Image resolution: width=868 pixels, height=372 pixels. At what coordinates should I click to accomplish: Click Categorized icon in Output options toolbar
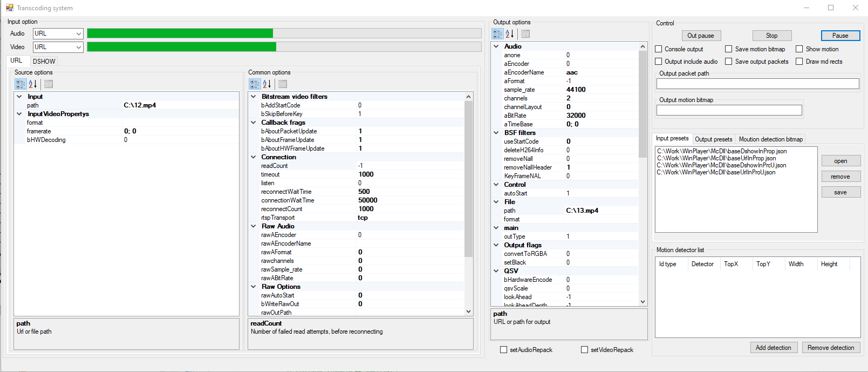[x=497, y=34]
